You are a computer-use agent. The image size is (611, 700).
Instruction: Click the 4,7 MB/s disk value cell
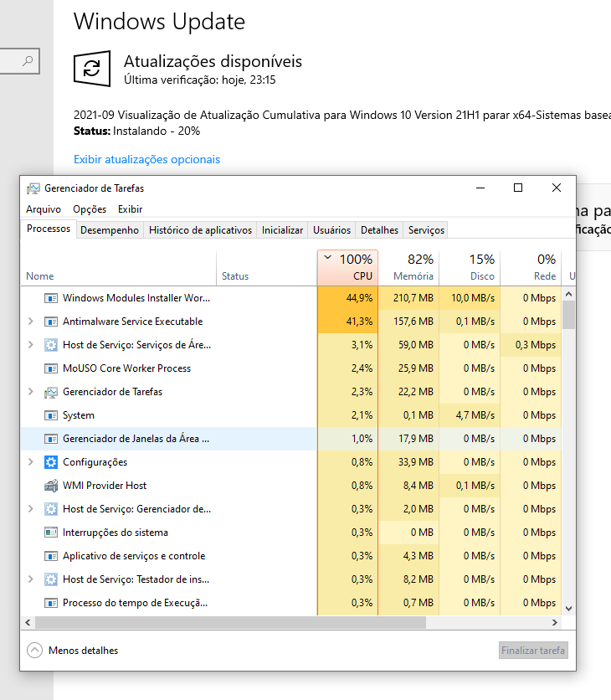[x=470, y=415]
